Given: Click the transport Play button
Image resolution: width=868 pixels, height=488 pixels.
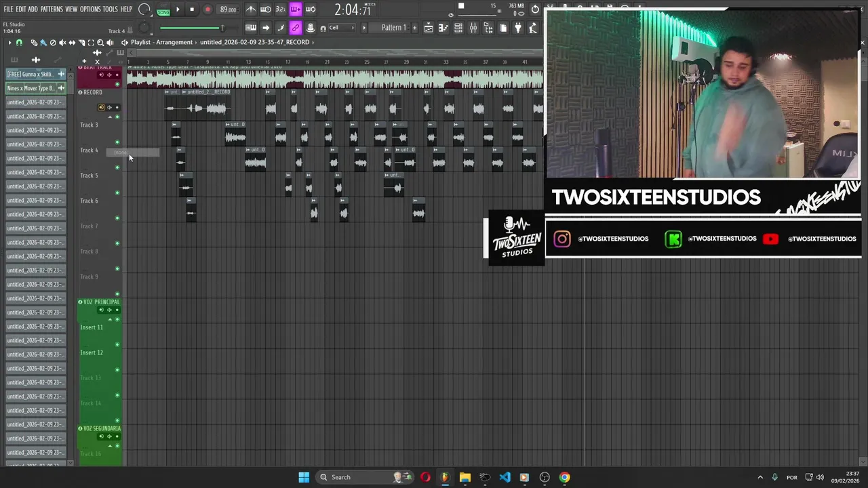Looking at the screenshot, I should (x=178, y=9).
